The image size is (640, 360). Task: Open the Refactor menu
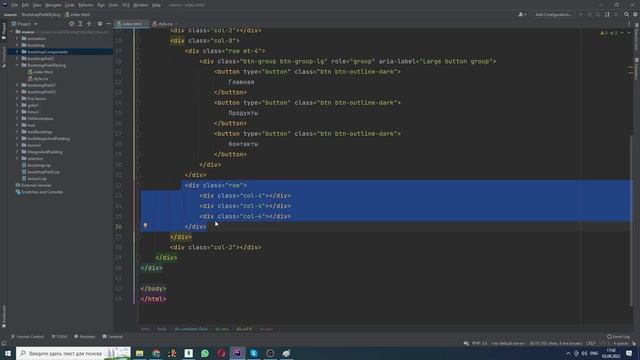[86, 5]
